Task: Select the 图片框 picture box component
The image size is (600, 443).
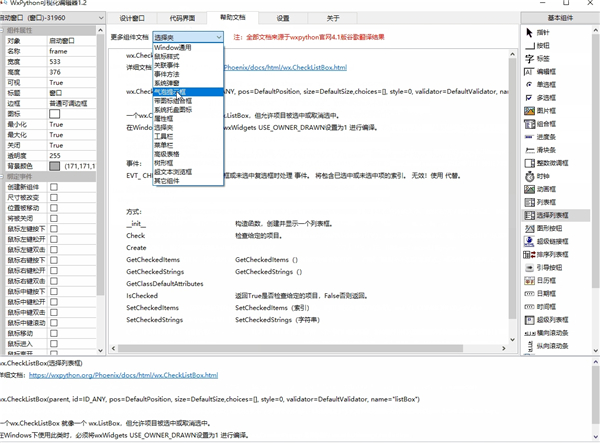Action: (x=540, y=111)
